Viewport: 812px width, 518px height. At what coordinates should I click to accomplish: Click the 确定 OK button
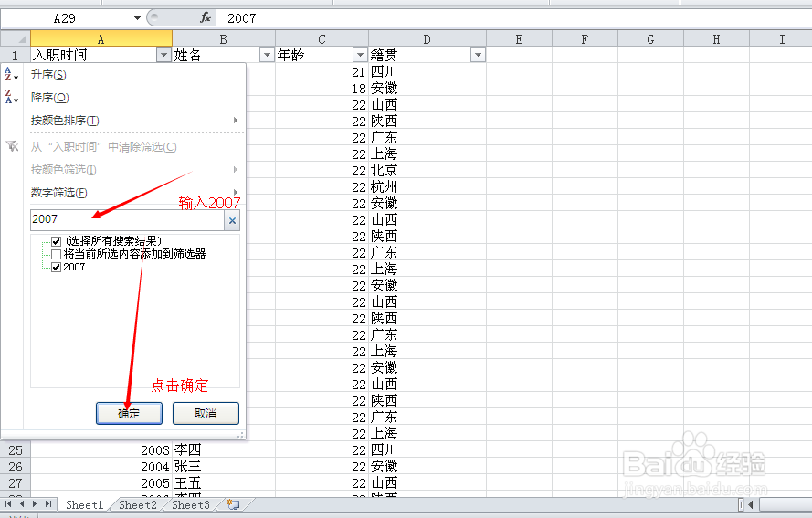coord(129,413)
